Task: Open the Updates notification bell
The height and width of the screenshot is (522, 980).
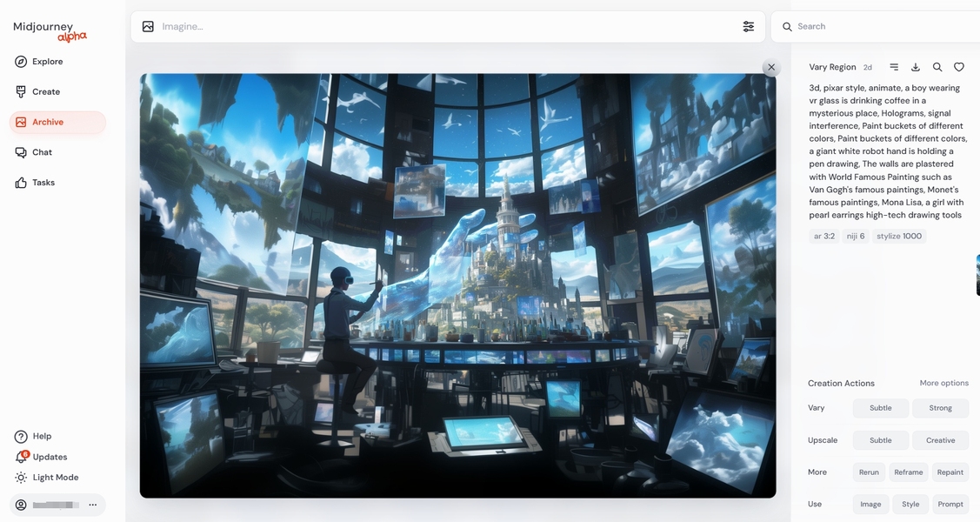Action: [x=21, y=457]
